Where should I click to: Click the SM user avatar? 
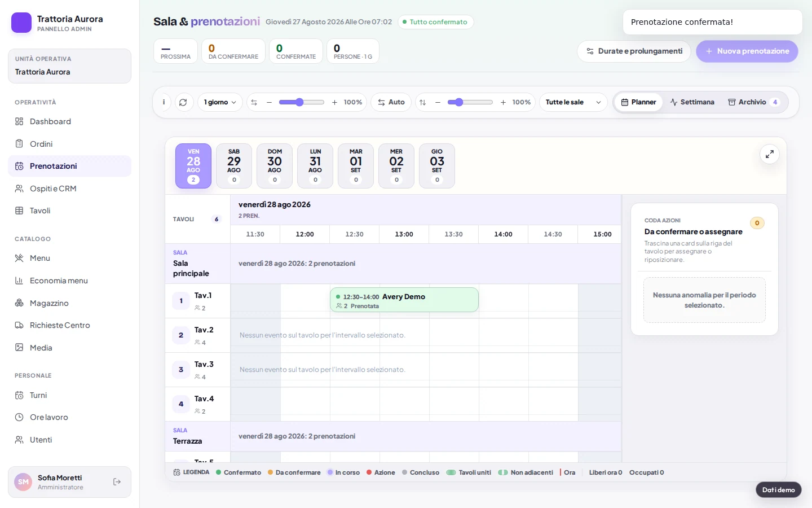[x=23, y=482]
